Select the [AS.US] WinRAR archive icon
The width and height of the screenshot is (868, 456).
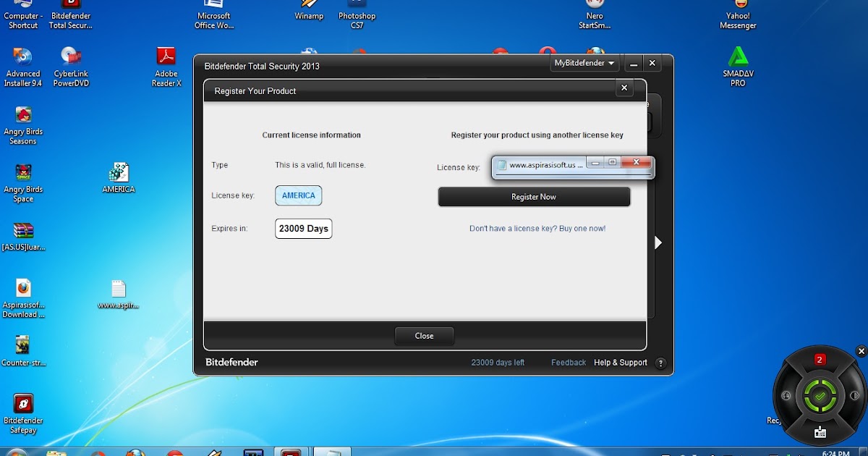[23, 237]
